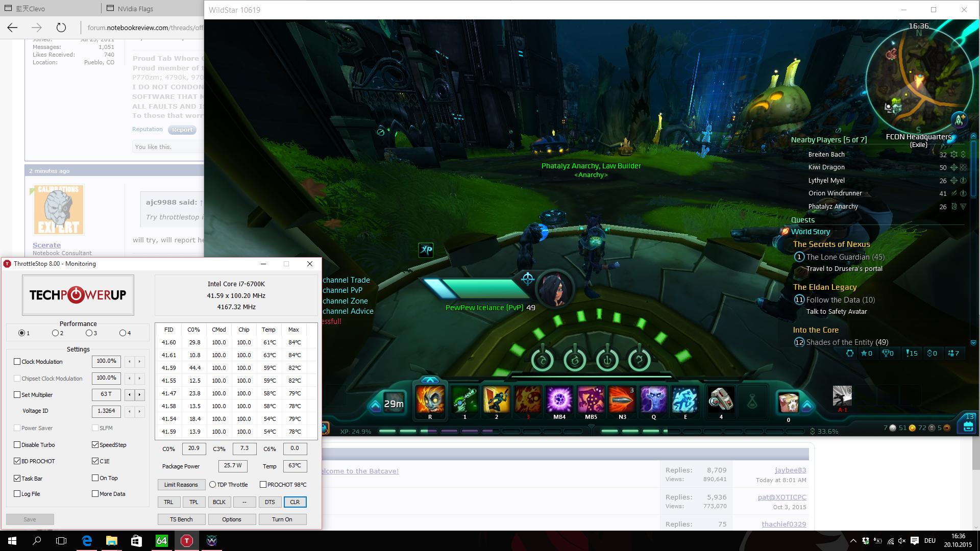The height and width of the screenshot is (551, 980).
Task: Activate WildStar ability in slot 3
Action: point(528,399)
